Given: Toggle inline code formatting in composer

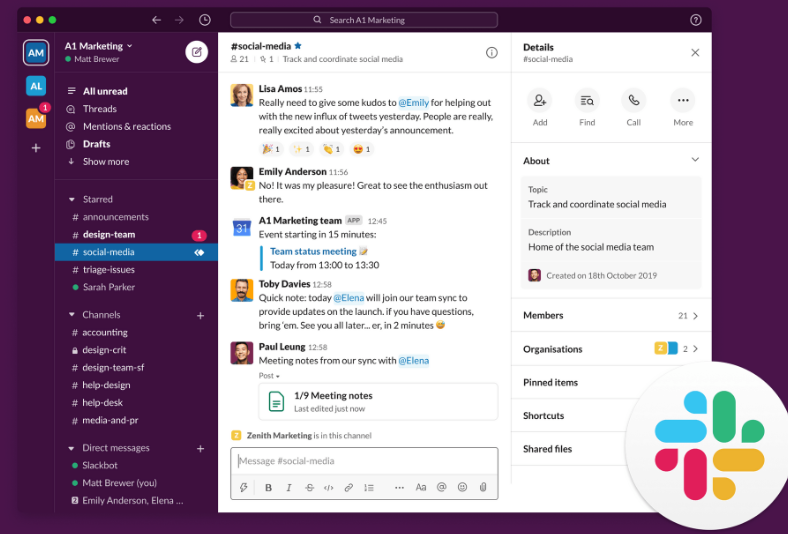Looking at the screenshot, I should pos(329,487).
